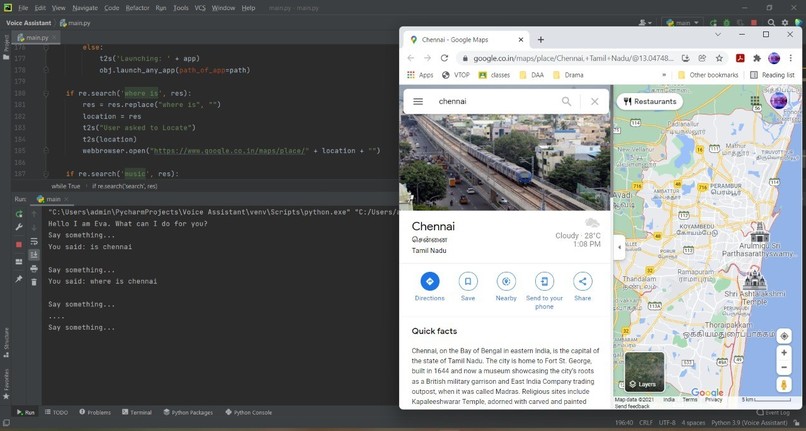This screenshot has height=431, width=806.
Task: Select Street View pegman
Action: click(x=784, y=385)
